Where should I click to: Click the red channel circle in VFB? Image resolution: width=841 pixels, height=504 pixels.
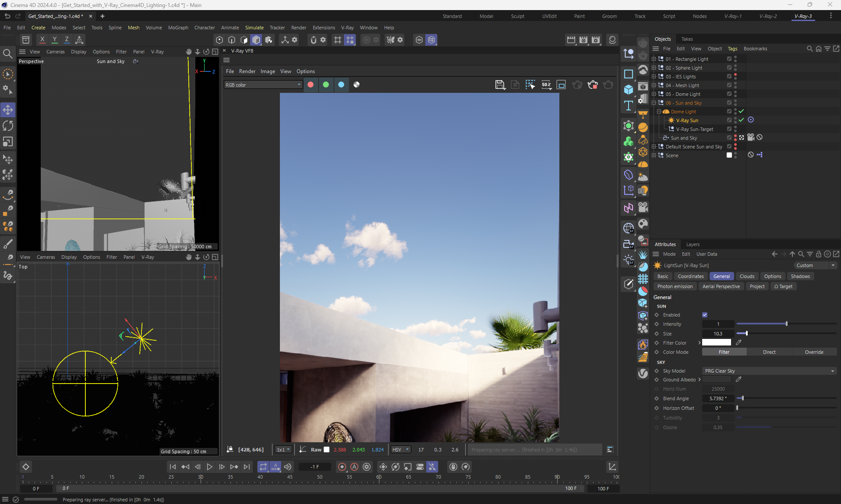point(311,85)
